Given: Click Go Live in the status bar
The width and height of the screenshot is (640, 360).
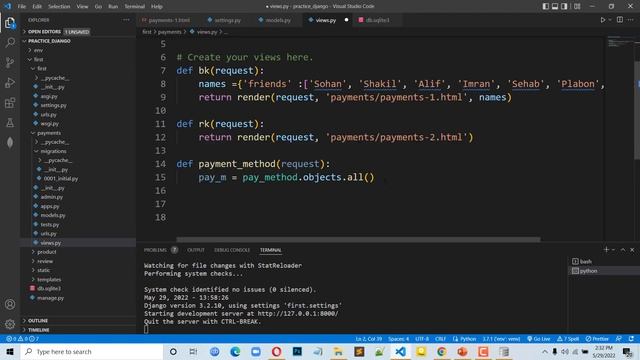Looking at the screenshot, I should click(x=538, y=339).
